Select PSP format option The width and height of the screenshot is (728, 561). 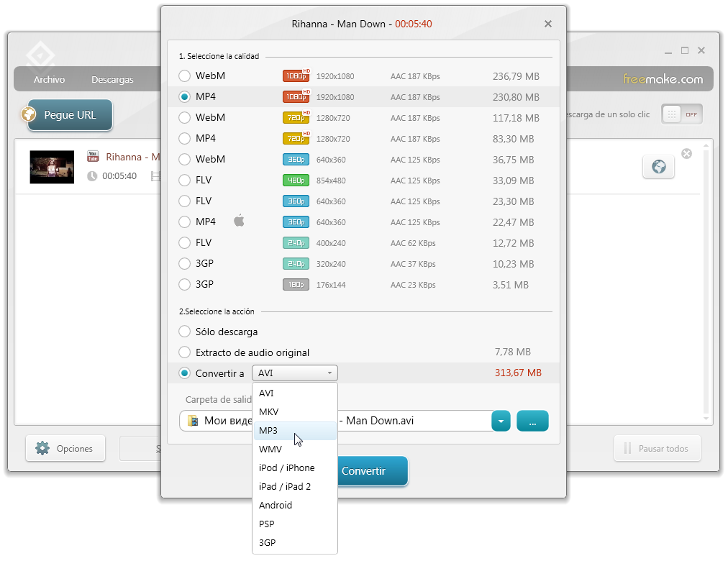[295, 524]
